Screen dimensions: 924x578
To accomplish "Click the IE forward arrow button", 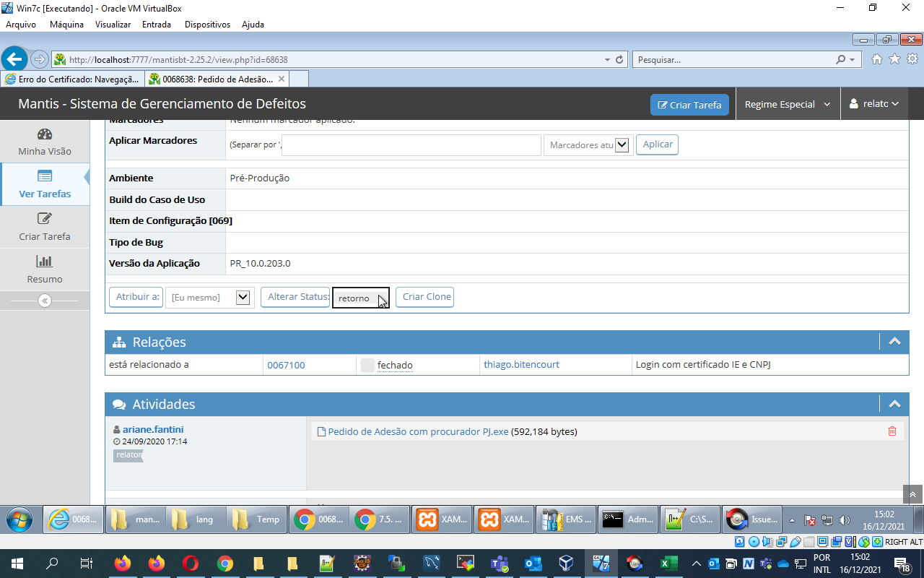I will click(40, 59).
